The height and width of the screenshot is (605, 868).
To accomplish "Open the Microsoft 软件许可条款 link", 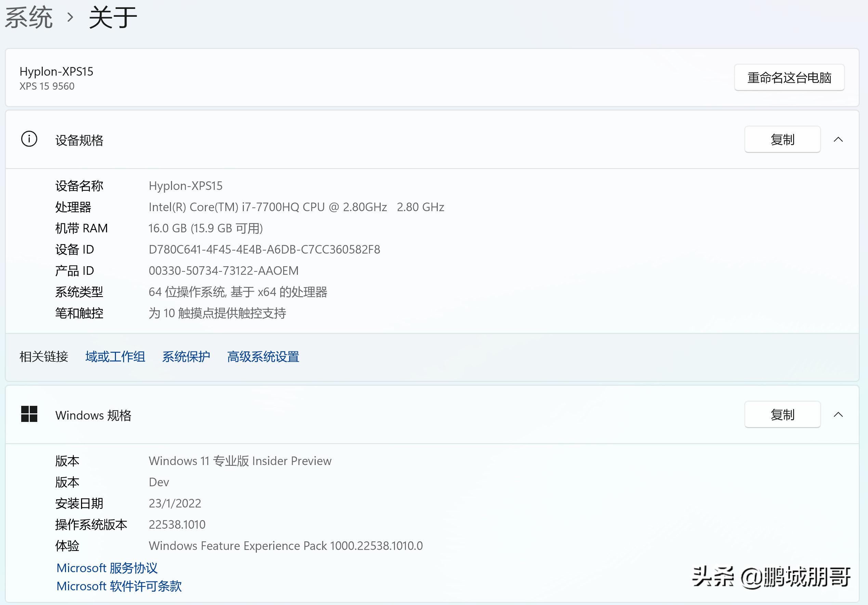I will point(119,586).
